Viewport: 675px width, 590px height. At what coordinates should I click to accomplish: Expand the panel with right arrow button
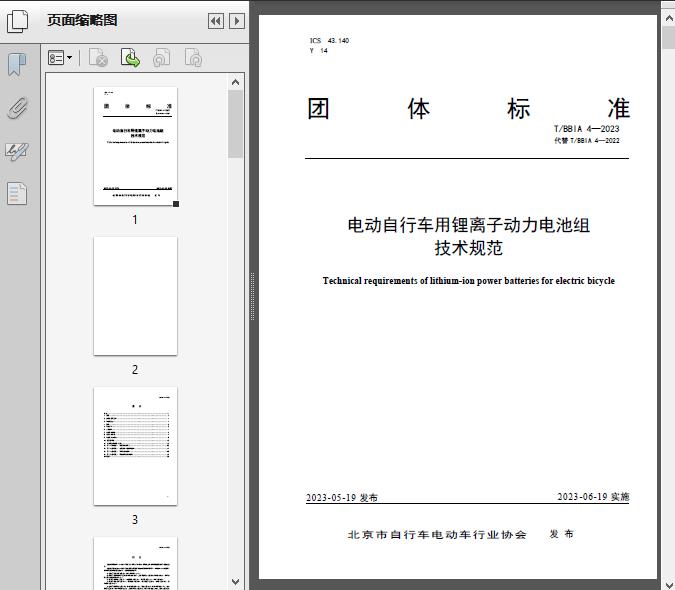237,21
